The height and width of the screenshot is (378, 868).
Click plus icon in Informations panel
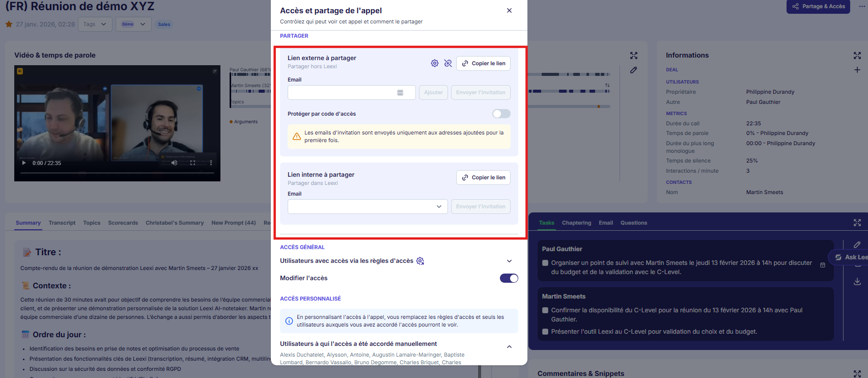point(857,70)
